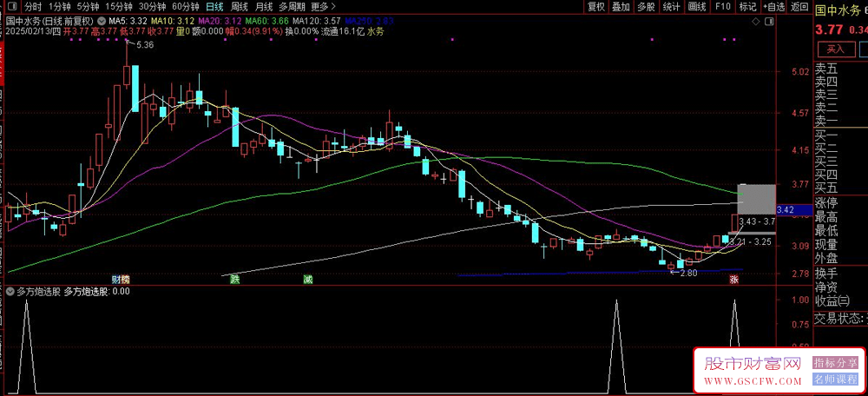Click the 流通16.1亿 readout
Viewport: 868px width, 396px height.
pos(343,31)
